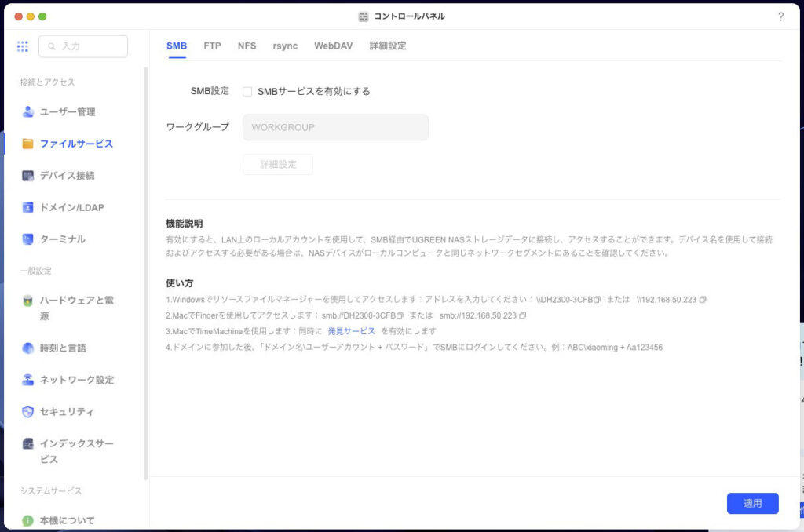Click the app grid icon top left
This screenshot has width=804, height=532.
[x=23, y=46]
